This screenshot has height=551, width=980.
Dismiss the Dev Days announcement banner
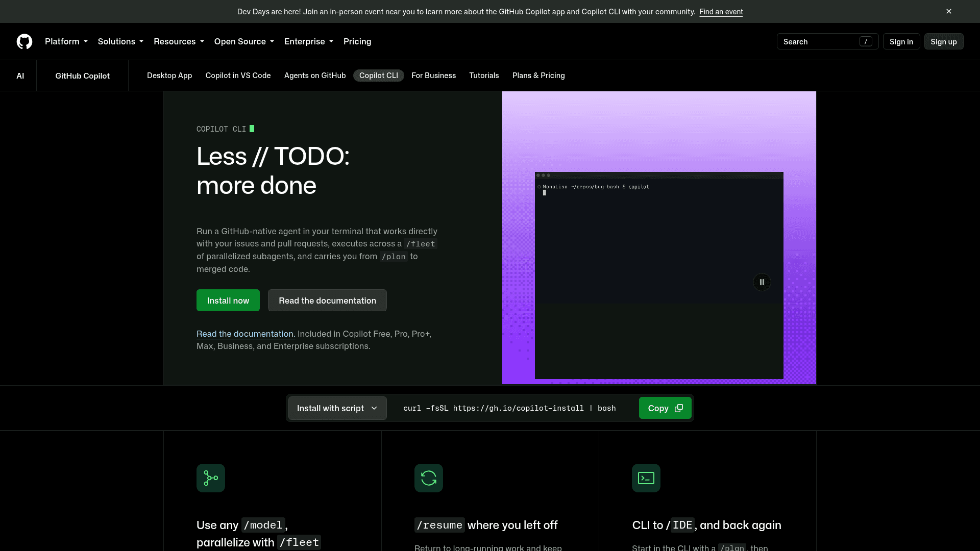point(949,11)
